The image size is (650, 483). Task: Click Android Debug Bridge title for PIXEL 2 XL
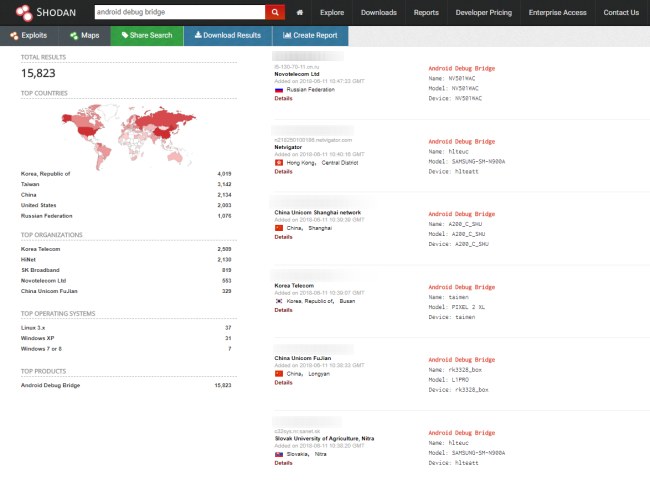tap(462, 287)
